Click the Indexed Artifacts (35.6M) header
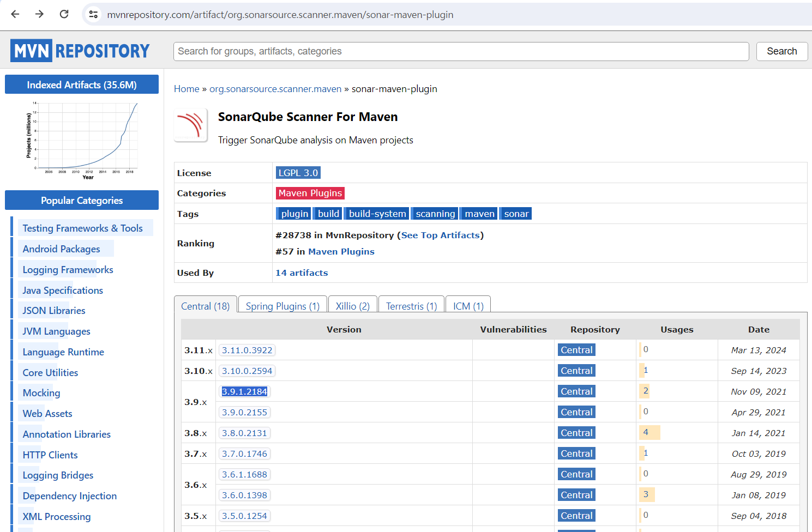The height and width of the screenshot is (532, 812). [x=82, y=84]
